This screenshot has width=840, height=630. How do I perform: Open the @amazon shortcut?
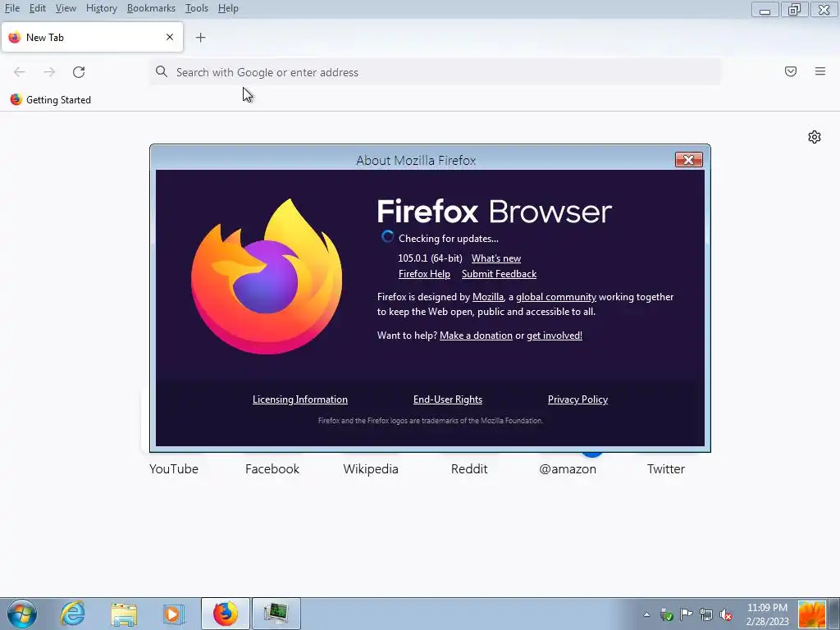(568, 468)
